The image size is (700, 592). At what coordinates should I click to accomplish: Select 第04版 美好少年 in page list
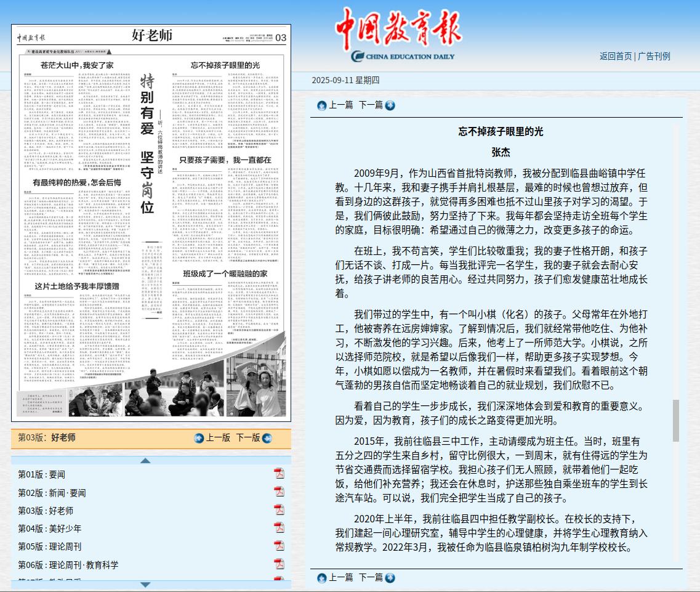(49, 529)
